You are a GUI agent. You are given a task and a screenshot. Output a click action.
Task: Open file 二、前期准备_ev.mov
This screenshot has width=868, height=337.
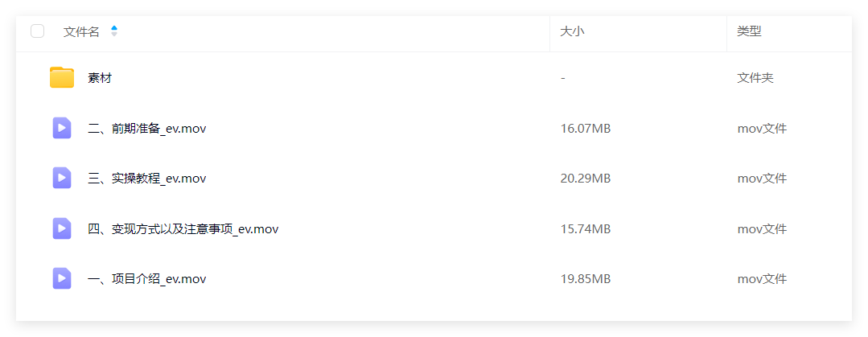point(146,129)
